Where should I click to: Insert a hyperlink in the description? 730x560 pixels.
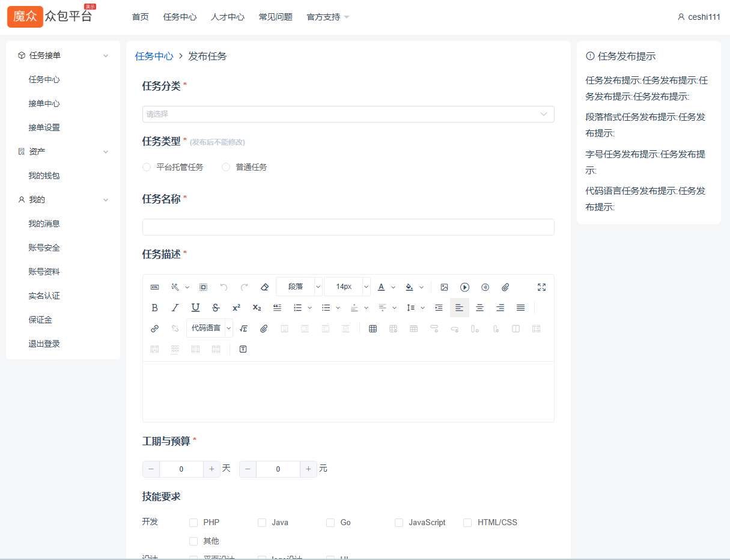(154, 328)
